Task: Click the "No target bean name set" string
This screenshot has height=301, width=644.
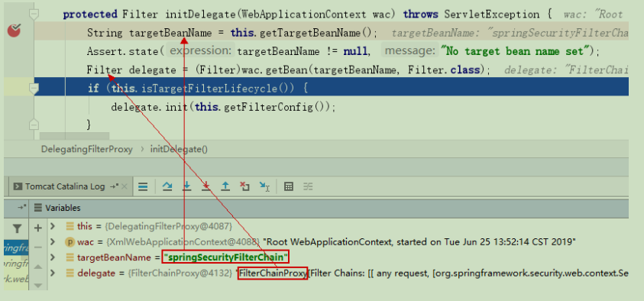Action: [515, 52]
